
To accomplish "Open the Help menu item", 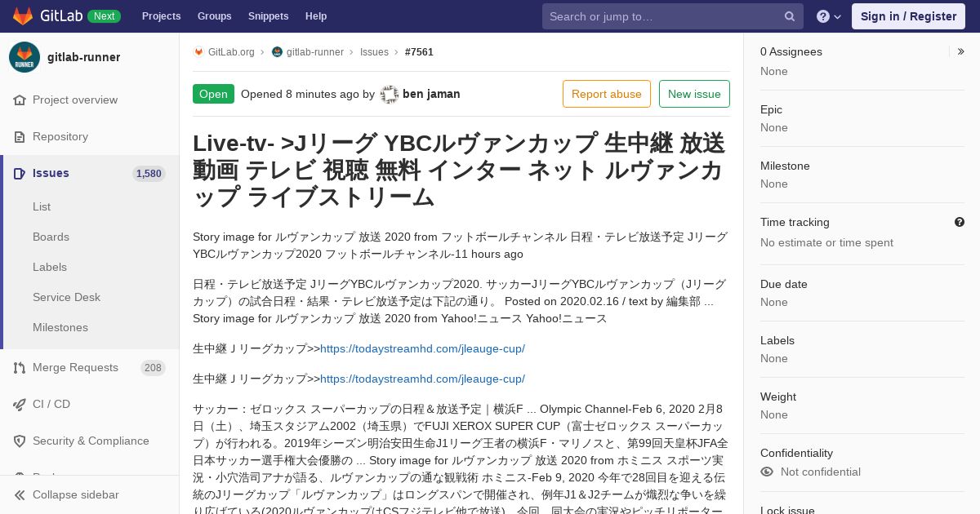I will point(316,16).
